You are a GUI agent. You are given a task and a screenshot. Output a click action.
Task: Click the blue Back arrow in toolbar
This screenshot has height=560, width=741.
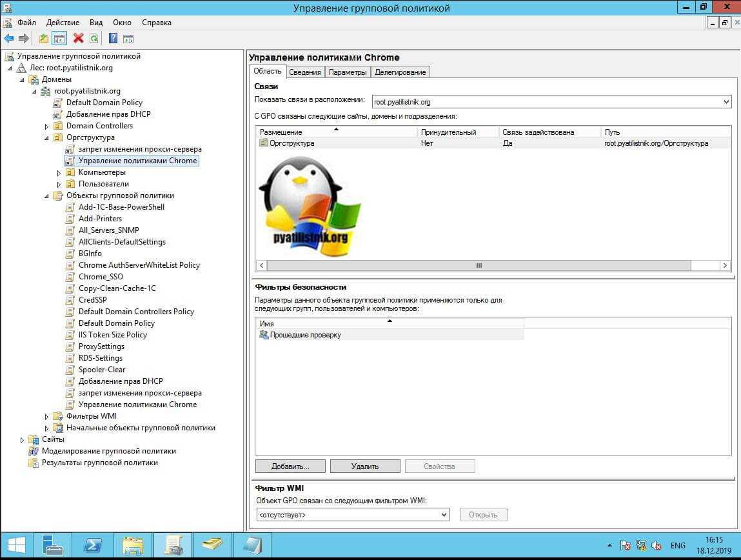pos(9,39)
